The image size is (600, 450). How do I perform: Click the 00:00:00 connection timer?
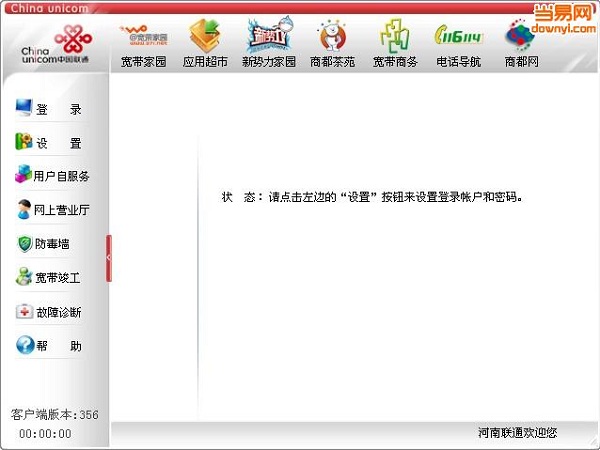tap(45, 434)
